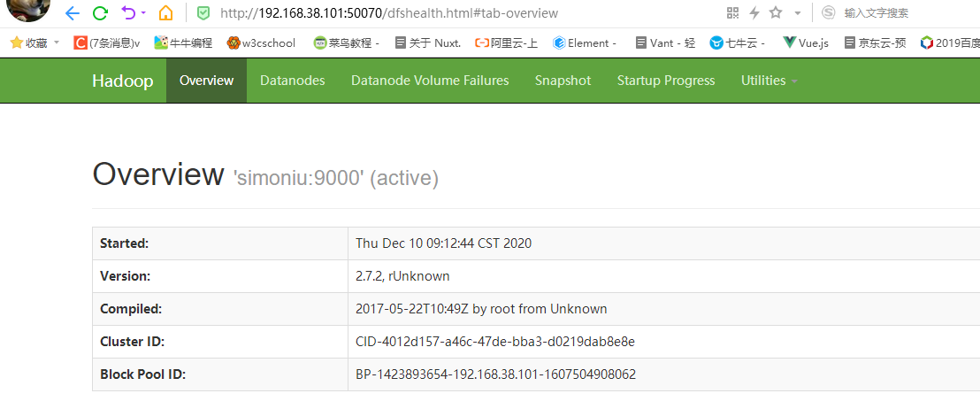Screen dimensions: 980x409
Task: Open the Utilities dropdown menu
Action: 769,81
